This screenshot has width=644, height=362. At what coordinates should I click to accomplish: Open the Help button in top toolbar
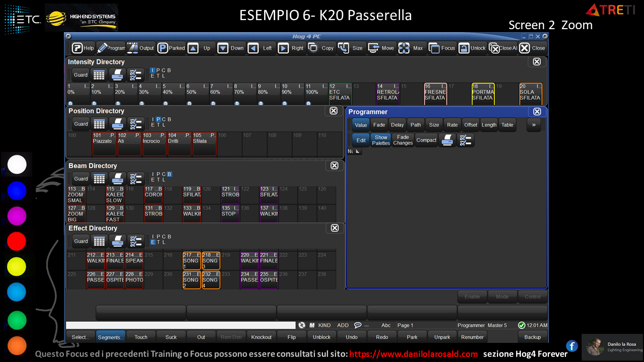pyautogui.click(x=83, y=48)
